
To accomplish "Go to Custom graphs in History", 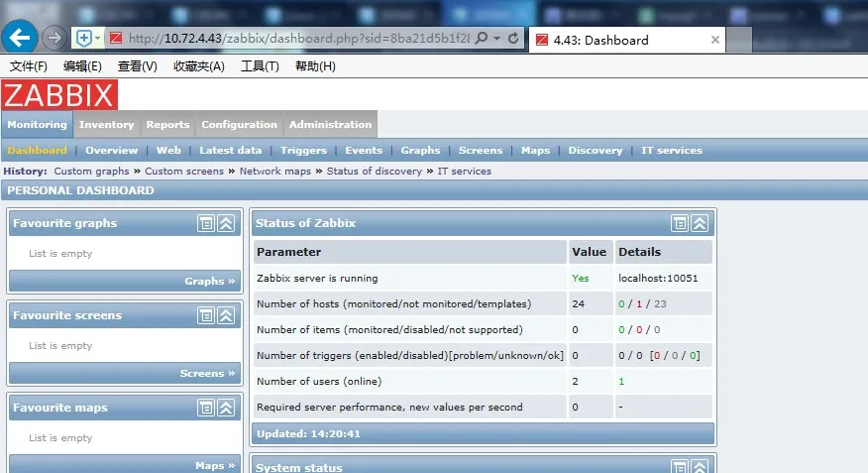I will [x=91, y=172].
